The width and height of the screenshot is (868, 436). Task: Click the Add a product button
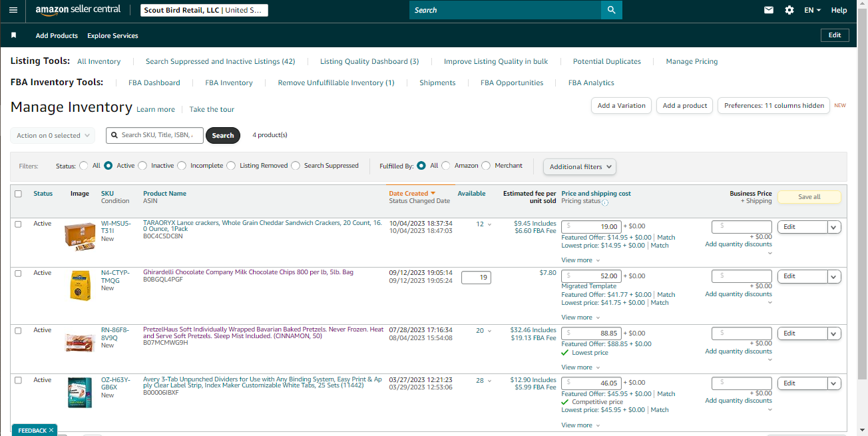pos(685,106)
